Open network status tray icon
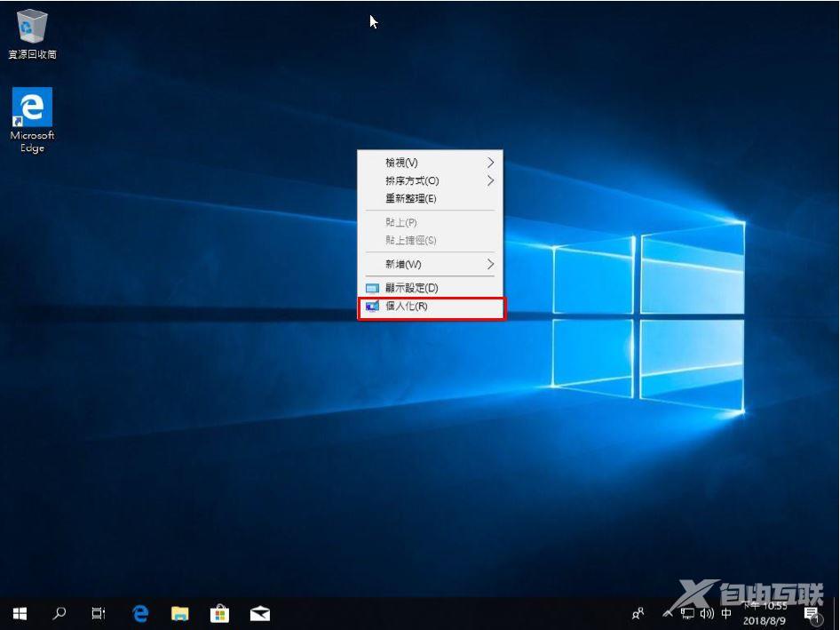The width and height of the screenshot is (840, 630). [687, 613]
